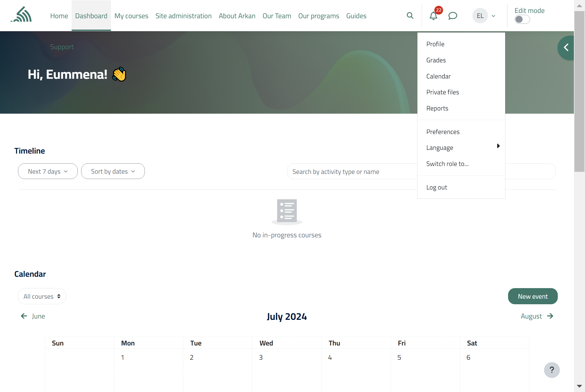Open the All courses selector
This screenshot has width=585, height=392.
coord(42,296)
